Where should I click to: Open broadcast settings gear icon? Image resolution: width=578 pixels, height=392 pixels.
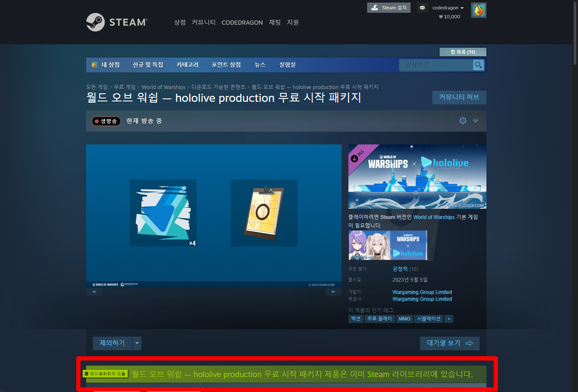[463, 121]
